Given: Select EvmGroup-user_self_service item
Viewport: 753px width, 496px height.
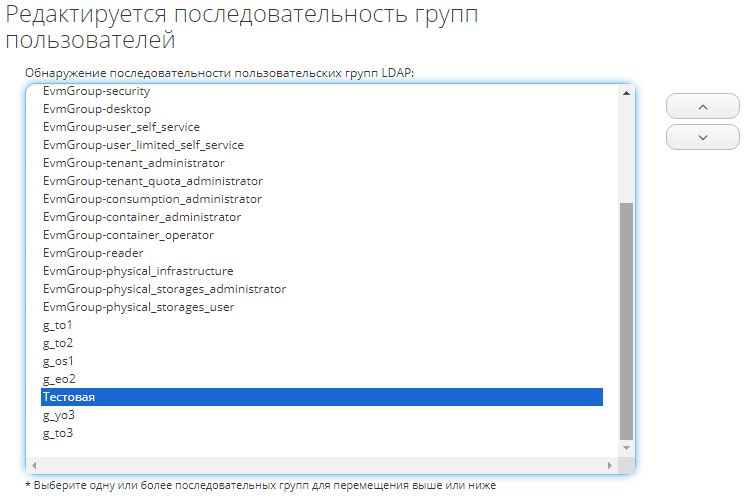Looking at the screenshot, I should click(121, 127).
